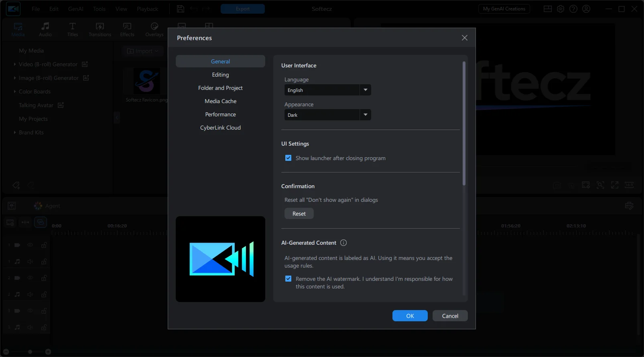644x357 pixels.
Task: Click the info icon beside AI-Generated Content
Action: 343,243
